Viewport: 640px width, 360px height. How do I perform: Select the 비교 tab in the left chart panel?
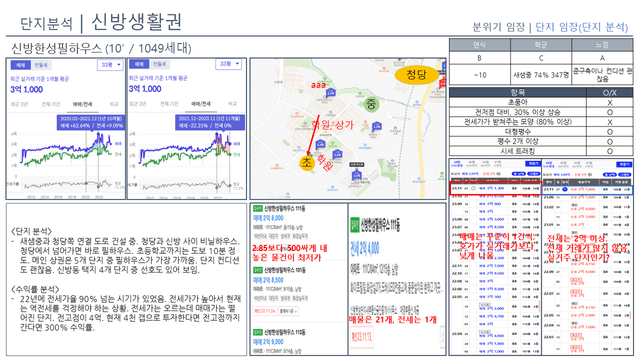[114, 104]
